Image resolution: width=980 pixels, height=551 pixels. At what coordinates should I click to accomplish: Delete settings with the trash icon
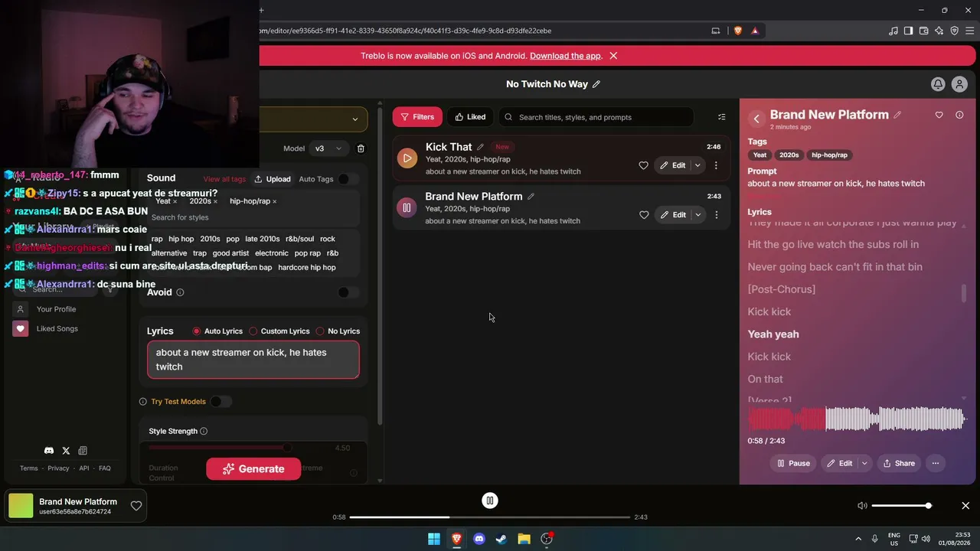coord(361,148)
